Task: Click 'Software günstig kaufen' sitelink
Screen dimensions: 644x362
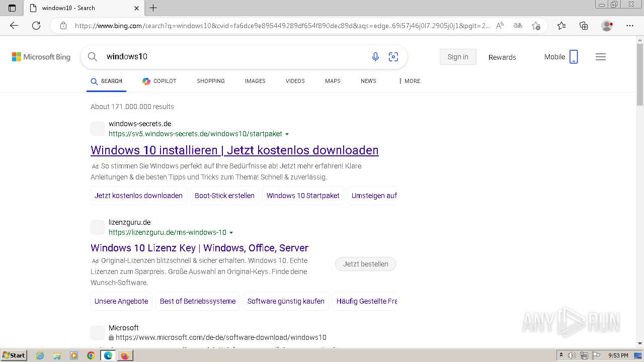Action: click(x=286, y=301)
